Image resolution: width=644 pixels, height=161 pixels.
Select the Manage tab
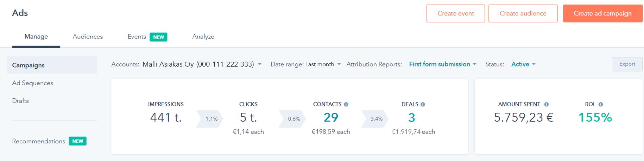(x=36, y=37)
